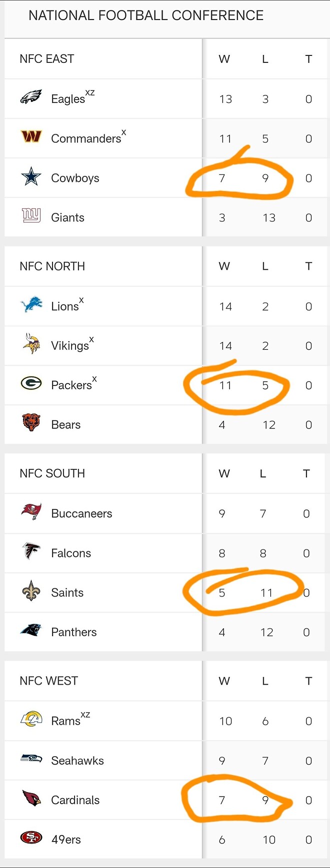The width and height of the screenshot is (330, 868).
Task: Open the Cardinals team link
Action: click(75, 800)
